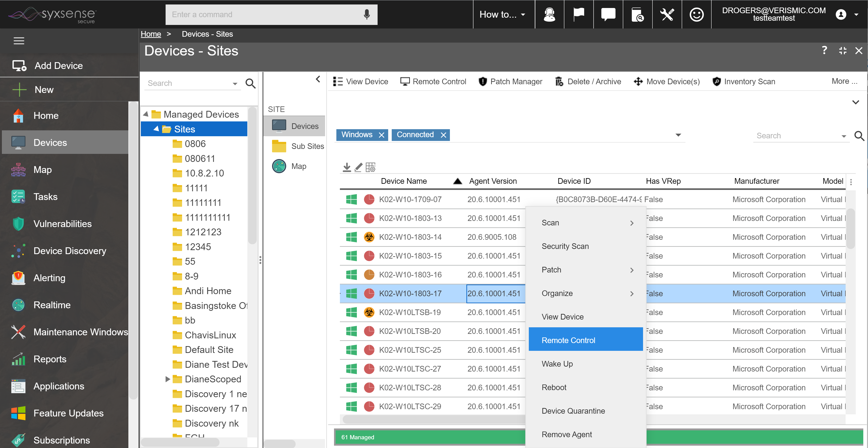Remove the Windows filter tag
This screenshot has height=448, width=868.
[381, 135]
